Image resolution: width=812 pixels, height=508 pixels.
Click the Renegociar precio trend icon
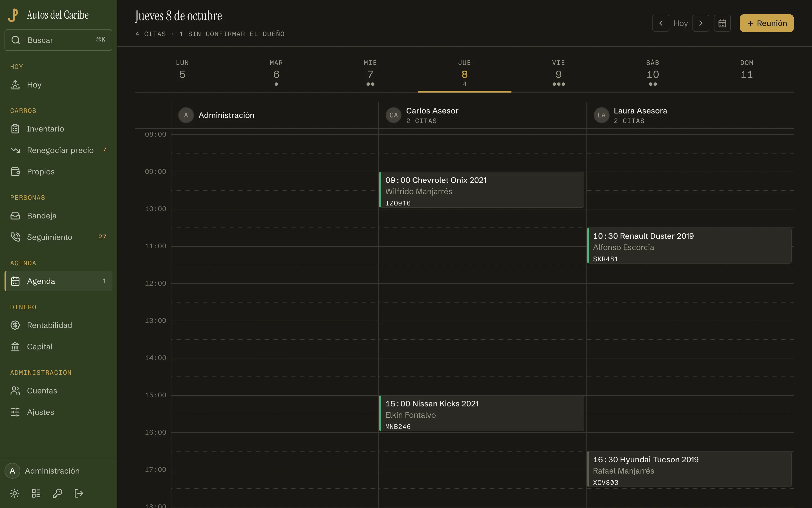point(15,150)
